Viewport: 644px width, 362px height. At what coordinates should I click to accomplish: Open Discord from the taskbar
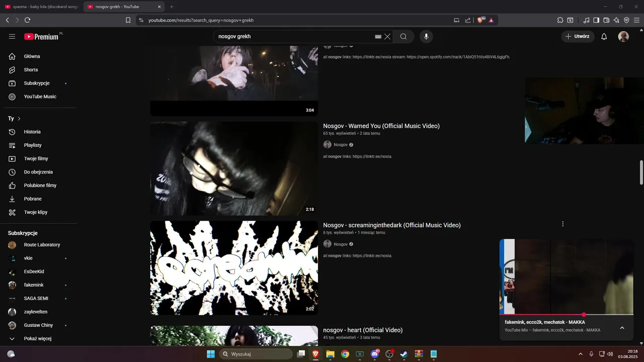click(375, 354)
